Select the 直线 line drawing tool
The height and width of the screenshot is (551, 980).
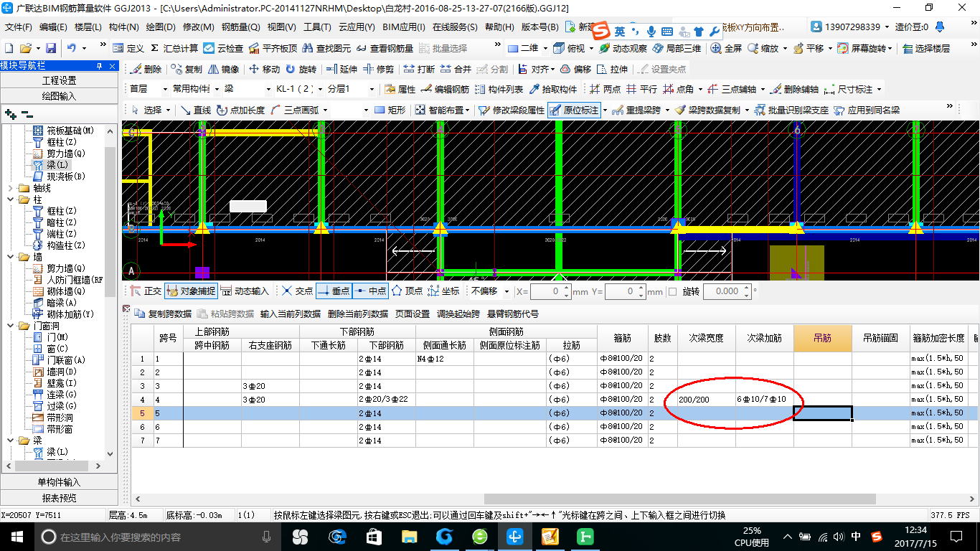(196, 110)
